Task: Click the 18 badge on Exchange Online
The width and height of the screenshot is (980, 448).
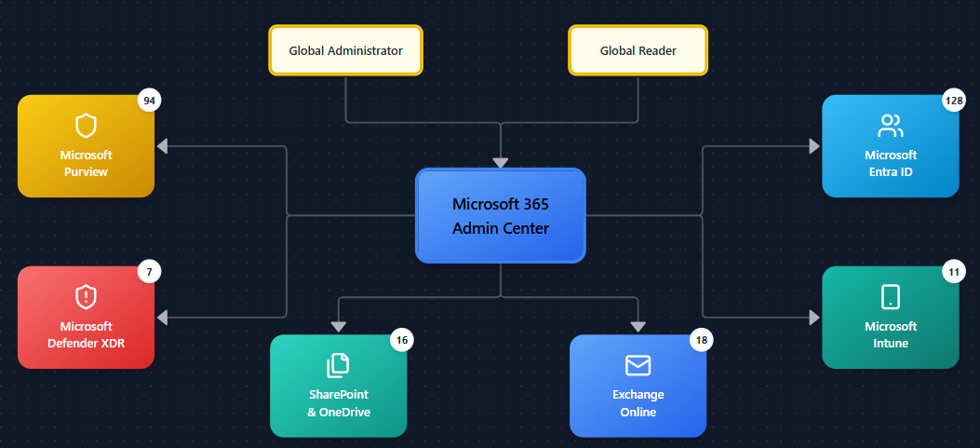Action: click(701, 340)
